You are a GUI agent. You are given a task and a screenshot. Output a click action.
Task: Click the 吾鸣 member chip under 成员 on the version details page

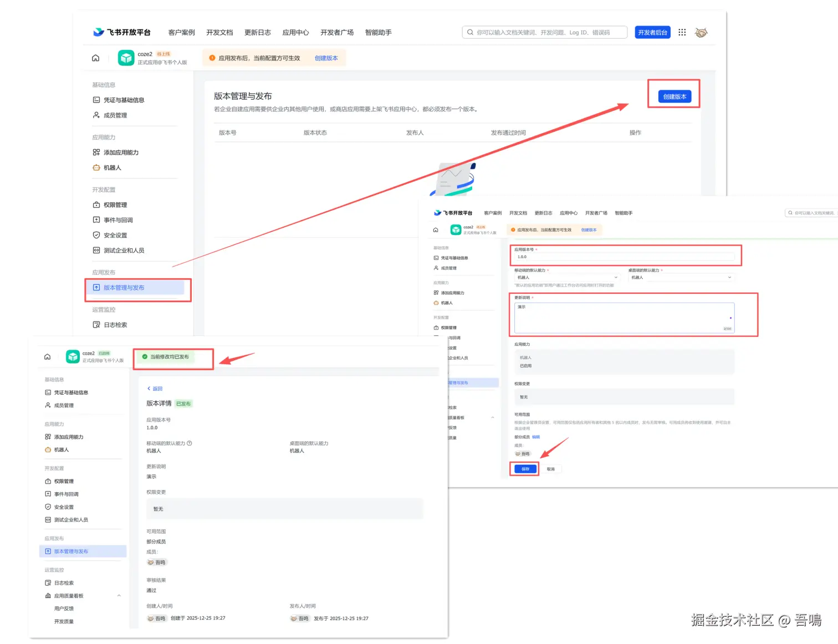[x=157, y=562]
